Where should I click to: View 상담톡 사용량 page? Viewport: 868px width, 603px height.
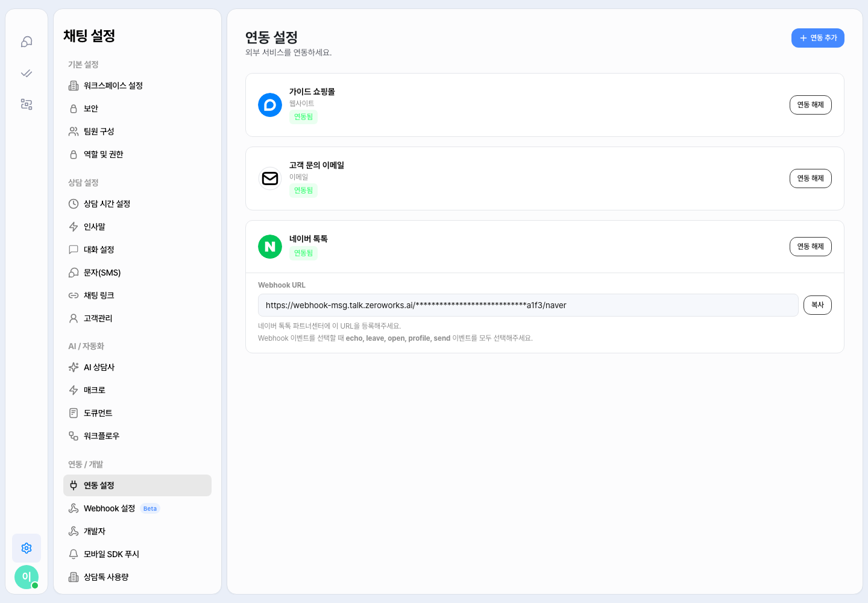pos(137,577)
